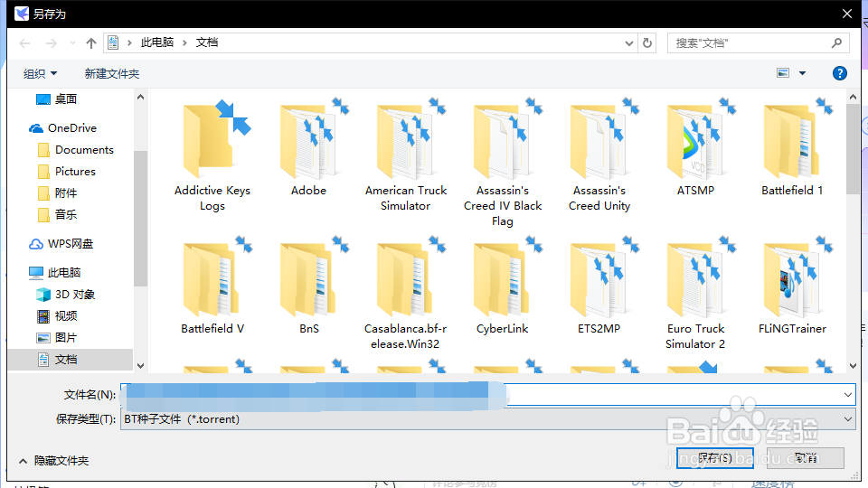Select the Assassin's Creed Unity folder

point(599,155)
